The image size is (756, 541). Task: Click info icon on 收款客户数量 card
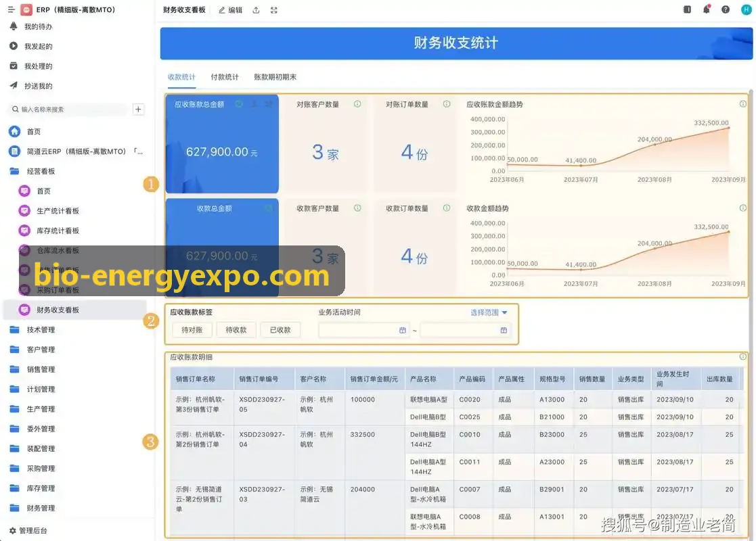point(357,208)
